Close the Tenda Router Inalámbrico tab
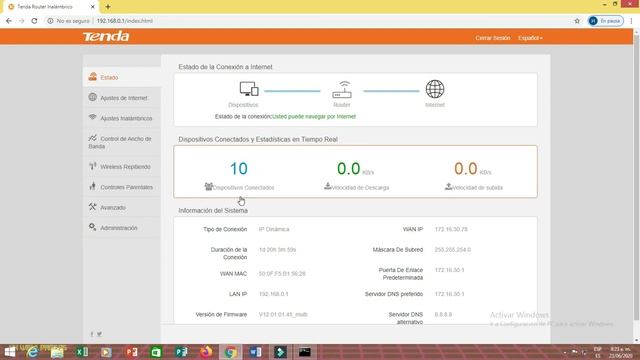This screenshot has width=640, height=360. (93, 7)
